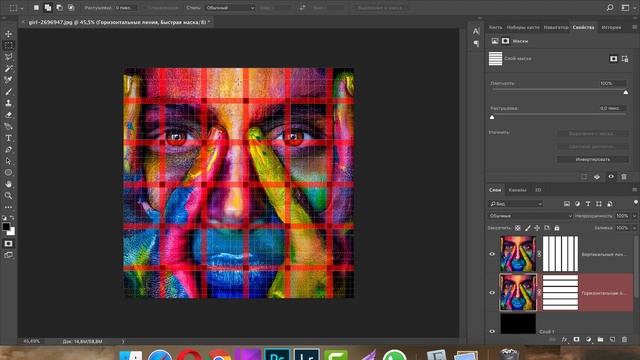The height and width of the screenshot is (360, 640).
Task: Toggle mask visibility eye in Properties panel
Action: coord(611,177)
